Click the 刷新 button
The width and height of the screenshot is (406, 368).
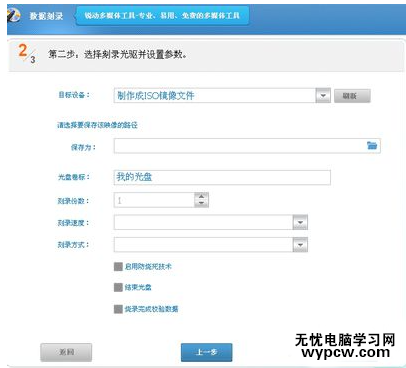[352, 96]
